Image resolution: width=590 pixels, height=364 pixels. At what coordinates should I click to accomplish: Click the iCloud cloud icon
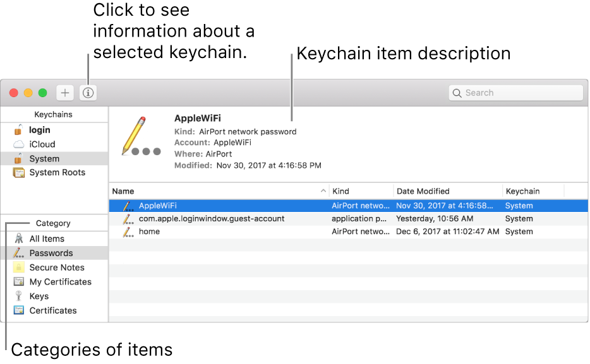pos(18,144)
